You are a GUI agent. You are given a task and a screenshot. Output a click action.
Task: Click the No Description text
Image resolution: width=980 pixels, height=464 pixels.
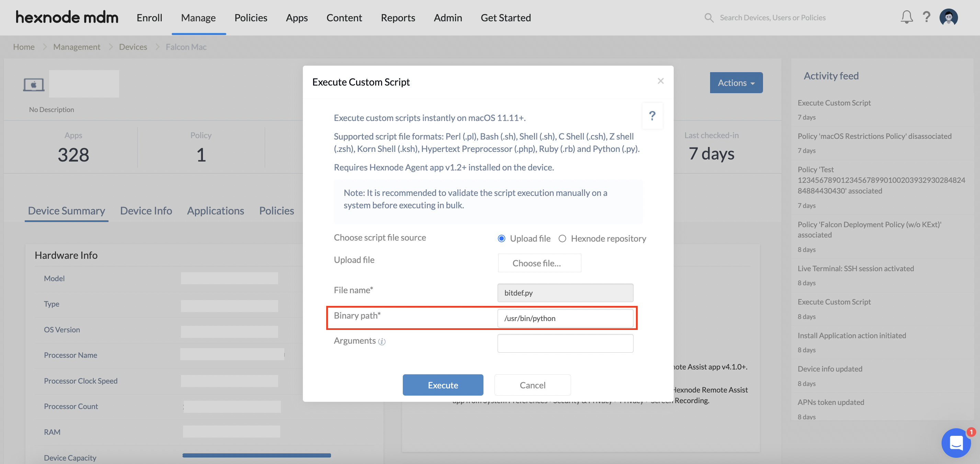[x=52, y=110]
